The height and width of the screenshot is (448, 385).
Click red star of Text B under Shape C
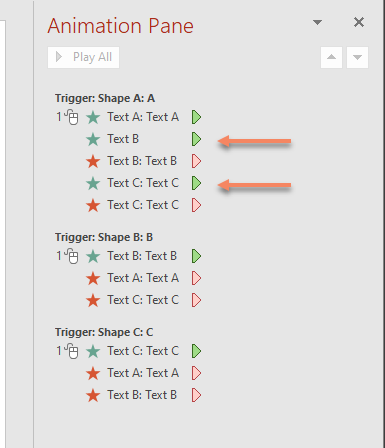point(93,395)
